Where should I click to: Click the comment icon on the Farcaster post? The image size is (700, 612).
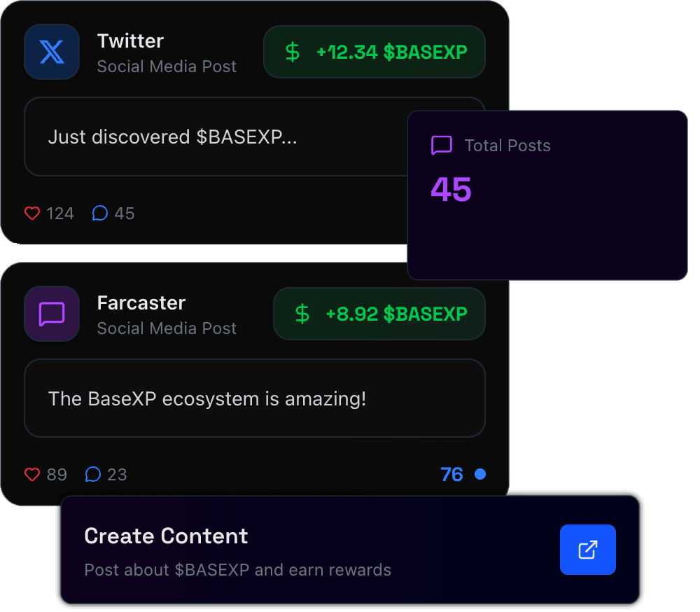coord(93,474)
